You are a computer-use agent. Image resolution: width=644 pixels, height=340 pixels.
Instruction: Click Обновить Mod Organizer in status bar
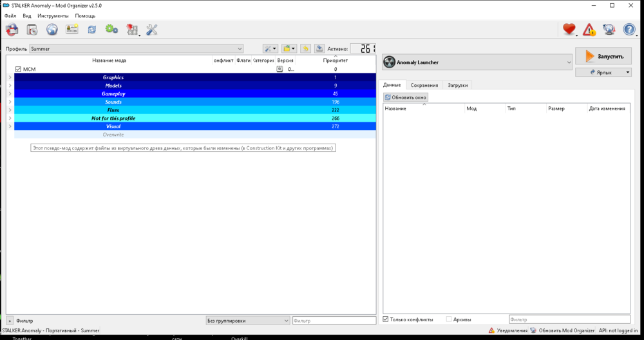point(566,330)
